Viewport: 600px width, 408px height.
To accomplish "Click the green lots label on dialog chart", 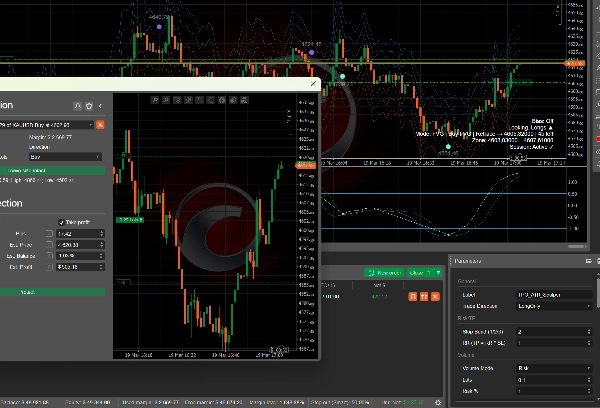I will tap(130, 220).
